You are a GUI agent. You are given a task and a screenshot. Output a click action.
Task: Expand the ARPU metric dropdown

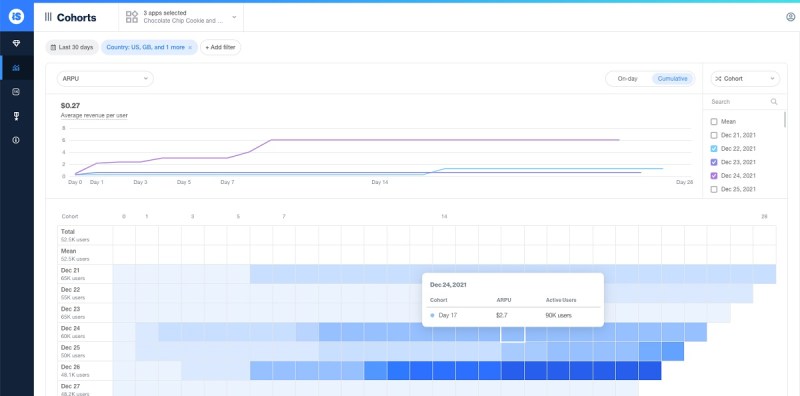(x=105, y=79)
